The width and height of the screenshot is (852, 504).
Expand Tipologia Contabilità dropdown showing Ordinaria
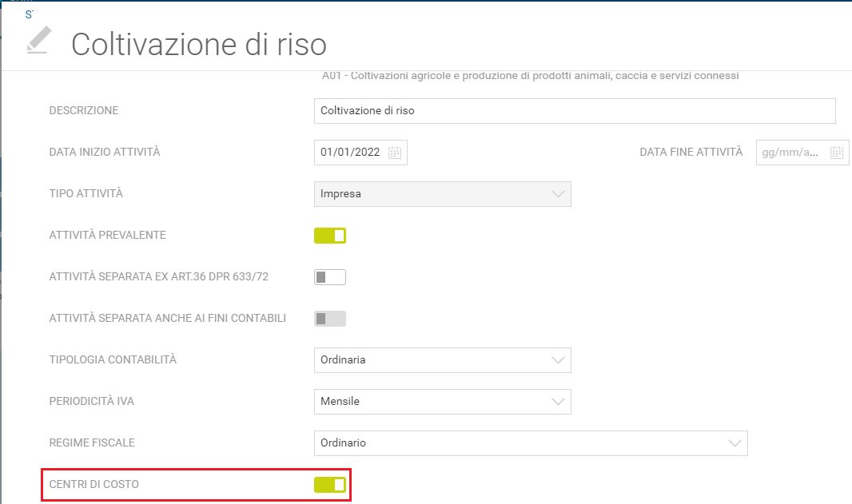coord(442,360)
